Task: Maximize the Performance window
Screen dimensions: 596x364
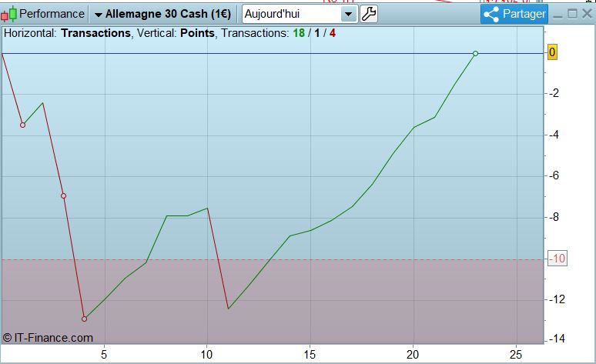Action: [x=572, y=14]
